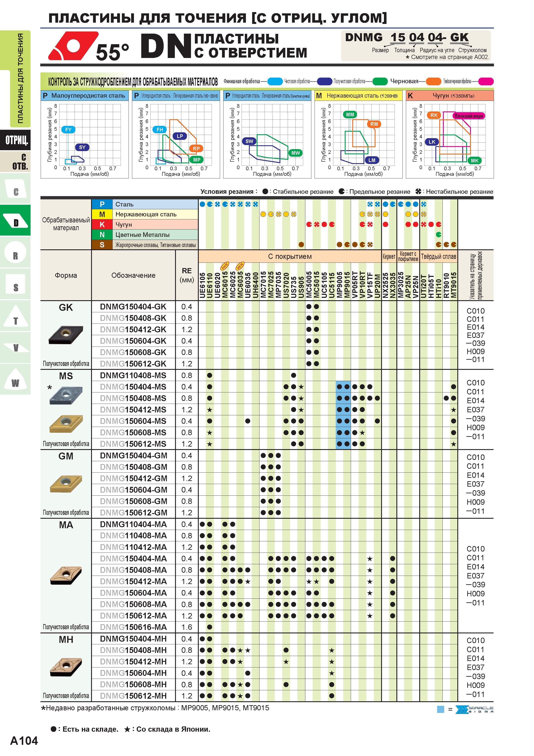Select the RM badge in stainless chart

(374, 124)
